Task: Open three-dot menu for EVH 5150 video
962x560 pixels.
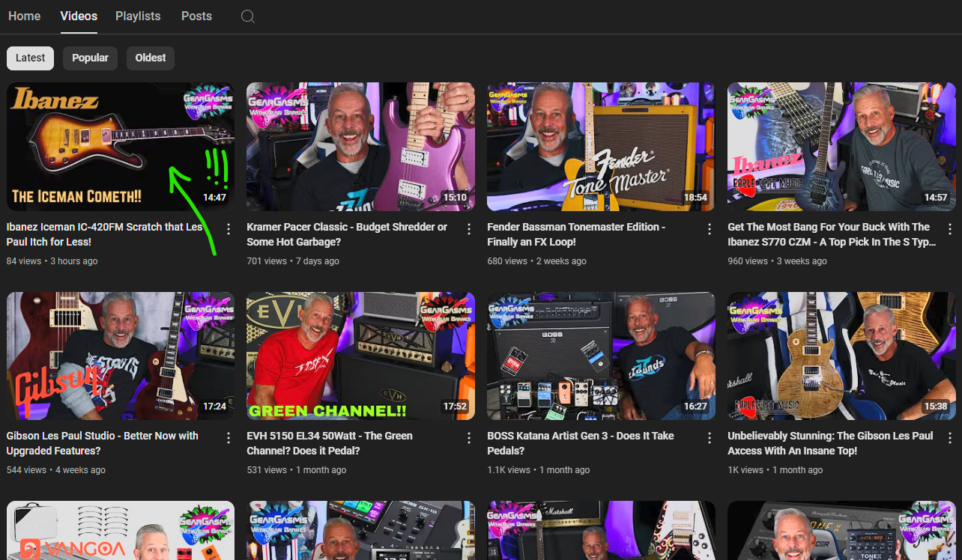Action: [x=469, y=437]
